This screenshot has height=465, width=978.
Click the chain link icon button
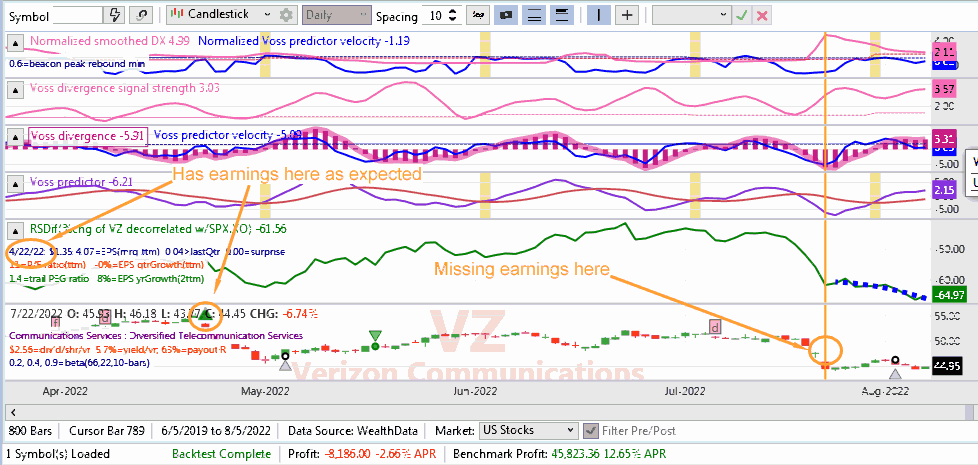click(x=143, y=14)
